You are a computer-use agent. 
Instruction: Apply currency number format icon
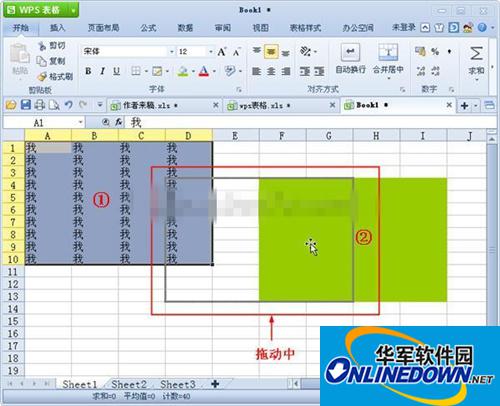click(x=420, y=51)
